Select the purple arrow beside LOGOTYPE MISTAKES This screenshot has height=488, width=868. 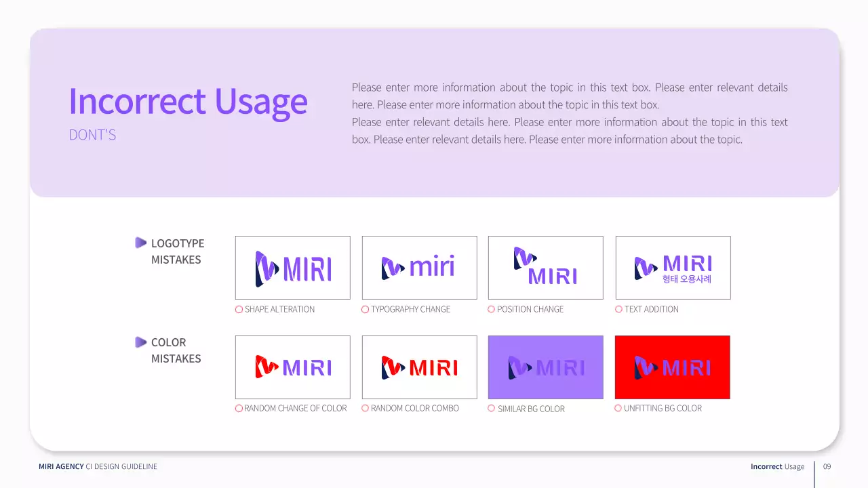tap(141, 243)
